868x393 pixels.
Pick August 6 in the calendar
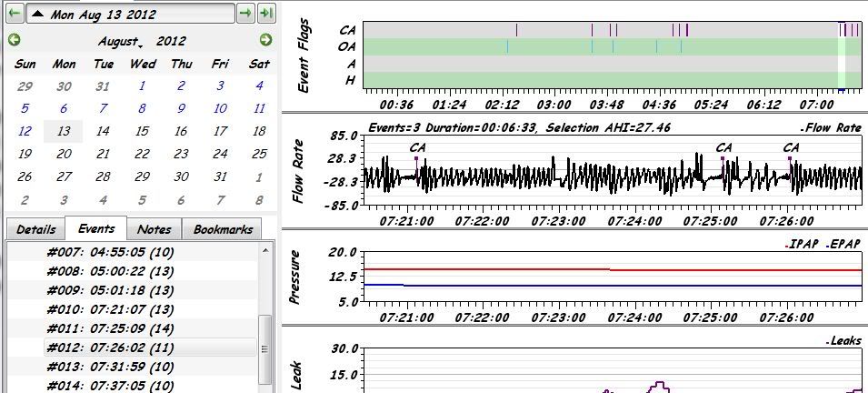point(64,108)
